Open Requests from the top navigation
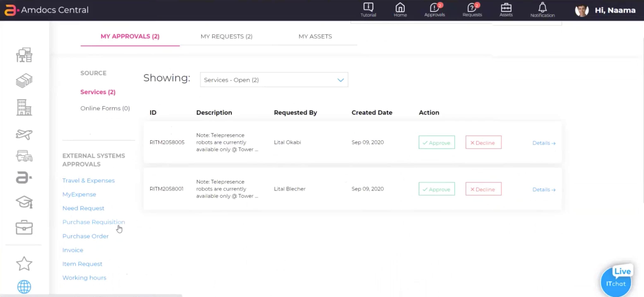The image size is (644, 297). coord(472,10)
